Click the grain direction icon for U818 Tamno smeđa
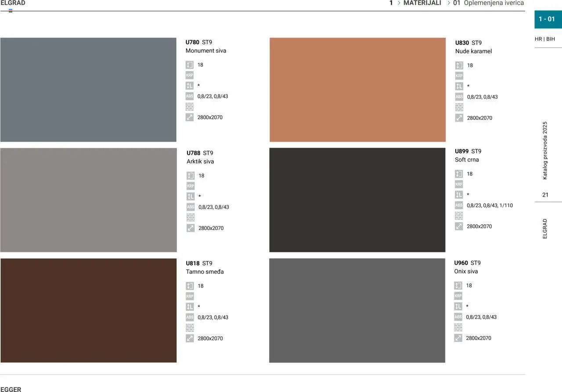This screenshot has height=392, width=562. (x=190, y=307)
